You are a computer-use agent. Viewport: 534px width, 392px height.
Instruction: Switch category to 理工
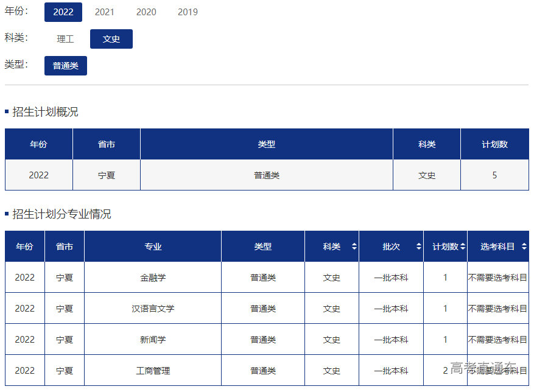65,39
